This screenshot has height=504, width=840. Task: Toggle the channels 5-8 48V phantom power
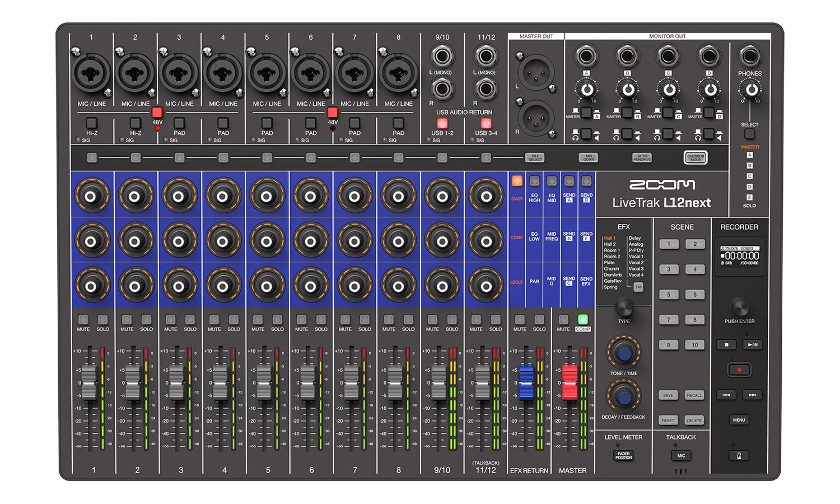click(333, 113)
